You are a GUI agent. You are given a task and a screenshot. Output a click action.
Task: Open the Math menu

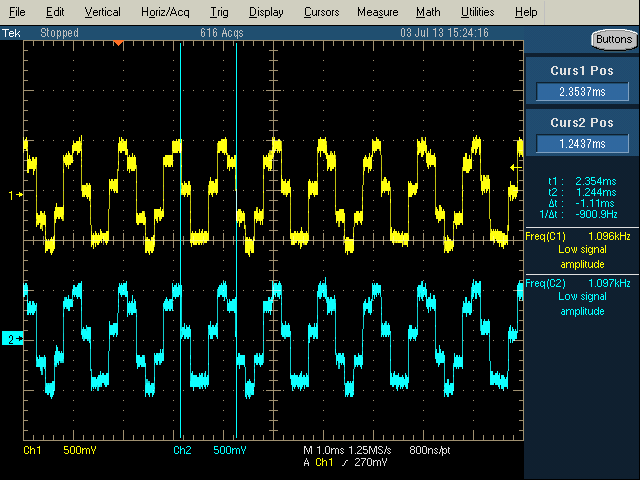point(428,12)
